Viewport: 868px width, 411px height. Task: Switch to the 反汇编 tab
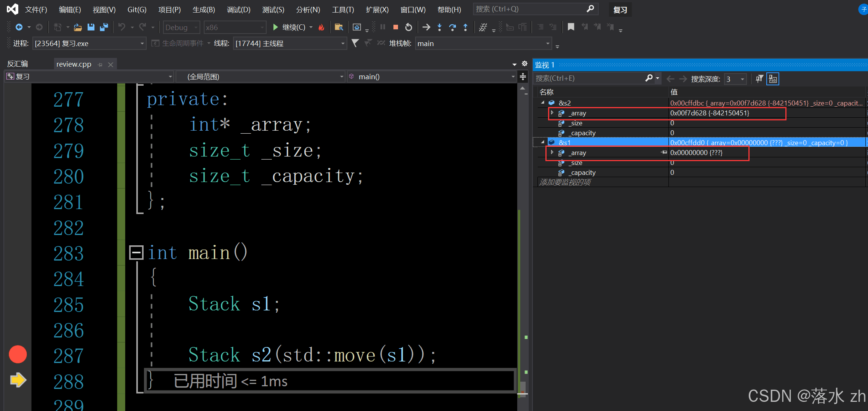pyautogui.click(x=18, y=64)
